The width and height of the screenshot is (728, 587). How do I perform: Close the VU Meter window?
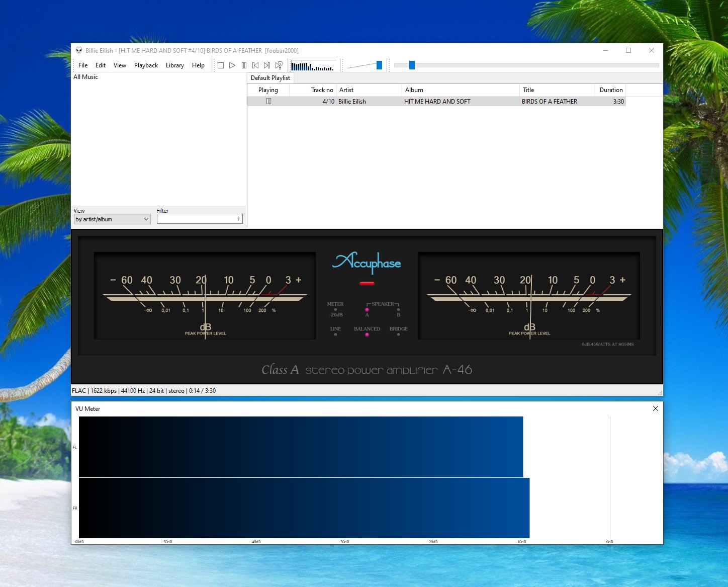coord(655,408)
